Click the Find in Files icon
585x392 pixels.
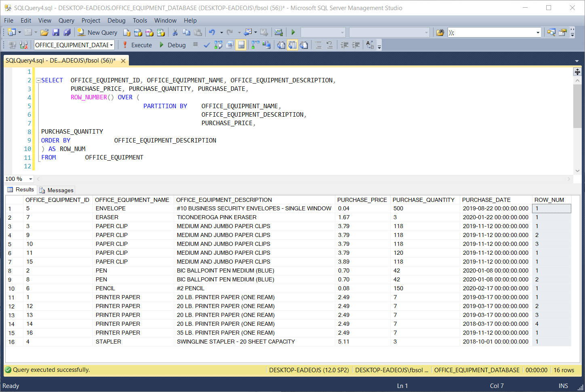[x=440, y=32]
